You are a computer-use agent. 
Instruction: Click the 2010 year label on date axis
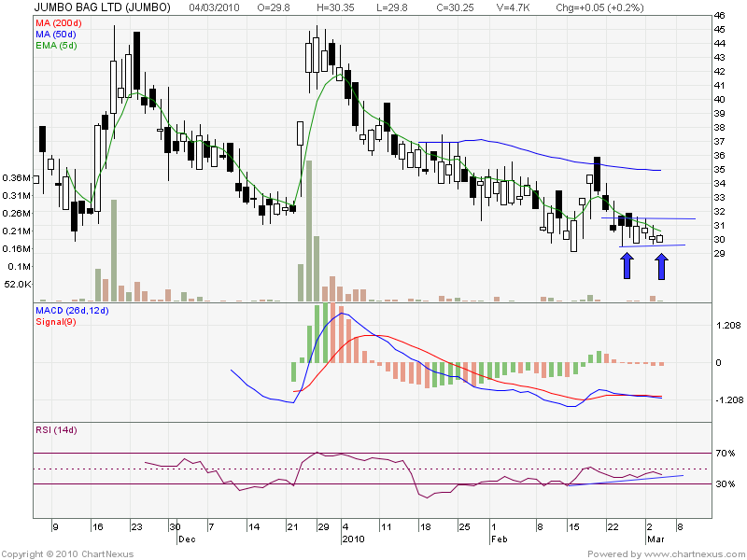[354, 539]
